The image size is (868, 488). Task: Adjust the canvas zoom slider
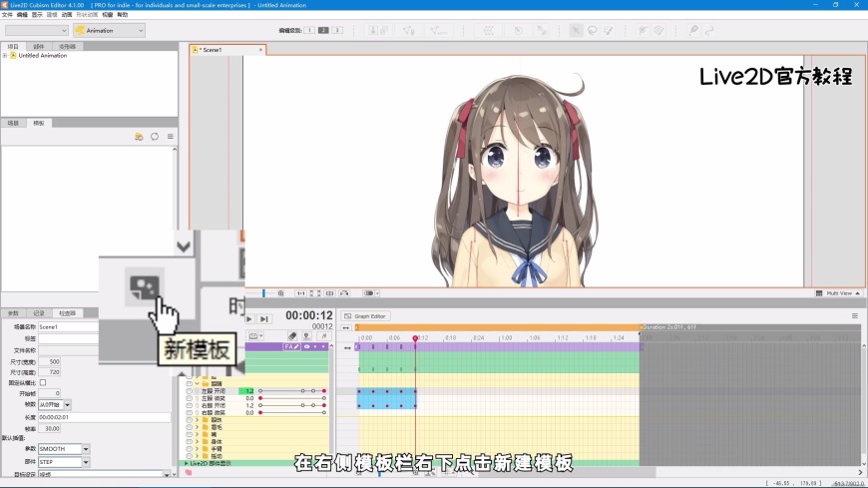click(x=264, y=293)
